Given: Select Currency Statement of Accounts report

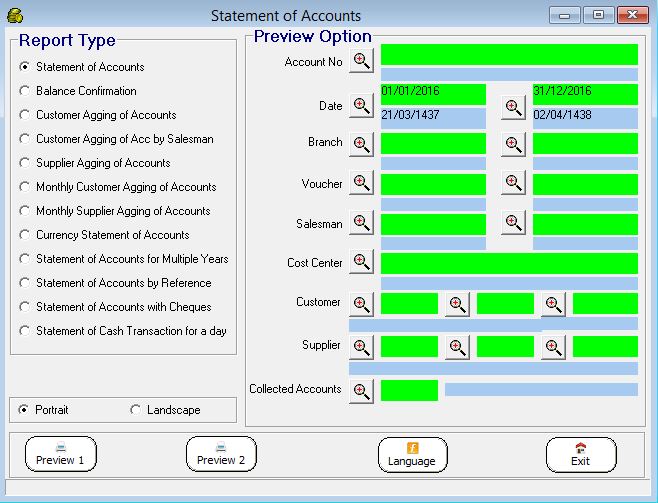Looking at the screenshot, I should [x=25, y=235].
